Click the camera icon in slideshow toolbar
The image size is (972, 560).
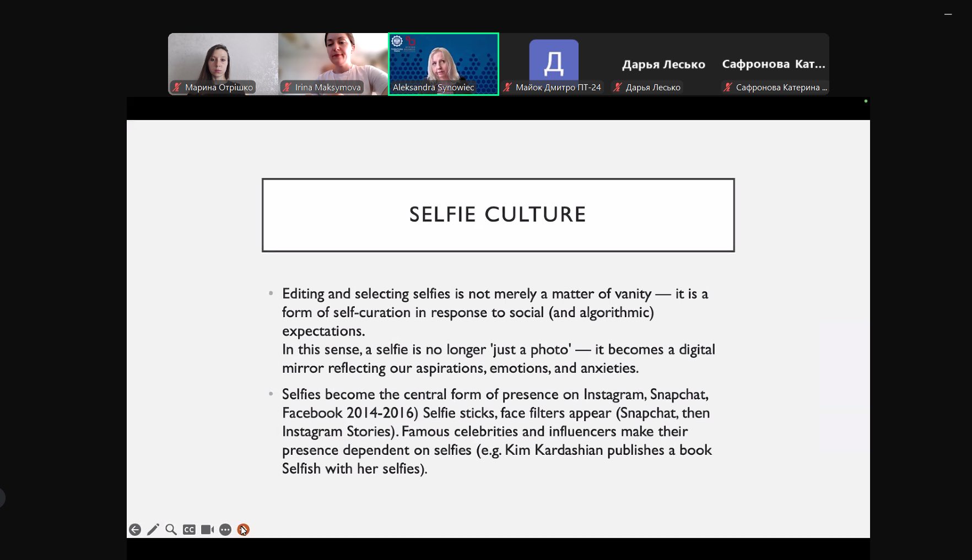click(207, 530)
